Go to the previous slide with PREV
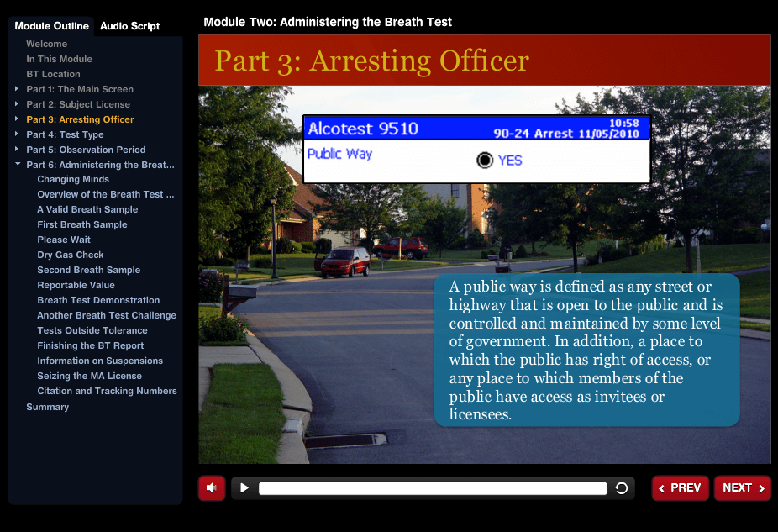 click(x=681, y=487)
